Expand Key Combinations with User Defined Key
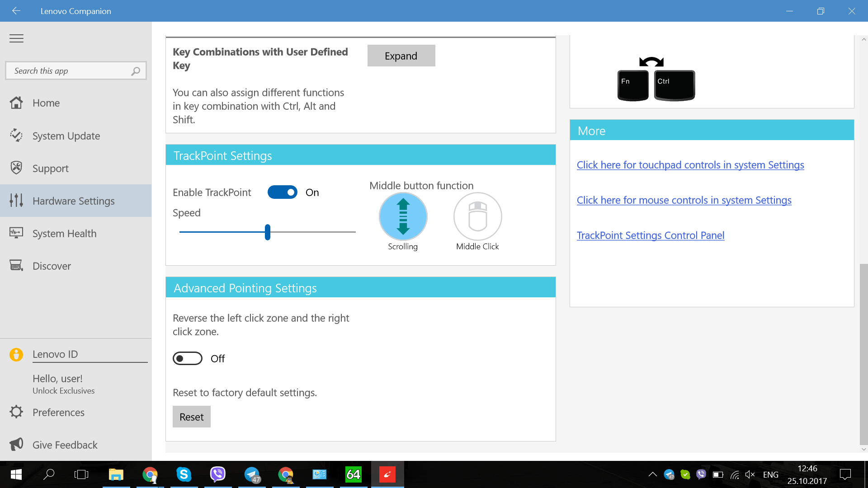Screen dimensions: 868x488 tap(401, 56)
